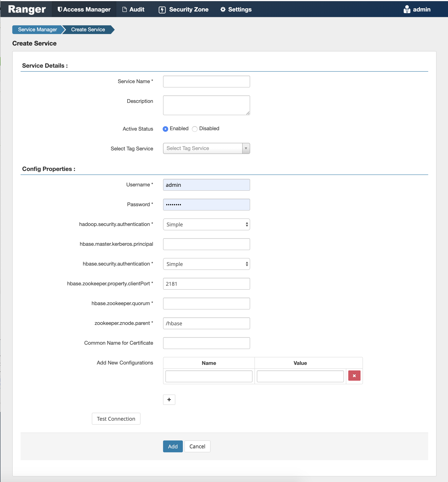Remove the configuration row with the red X
Image resolution: width=448 pixels, height=482 pixels.
(x=354, y=376)
